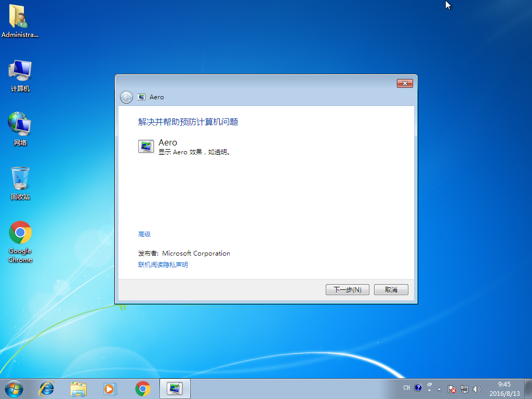This screenshot has height=399, width=532.
Task: Launch Internet Explorer from taskbar
Action: [x=46, y=389]
